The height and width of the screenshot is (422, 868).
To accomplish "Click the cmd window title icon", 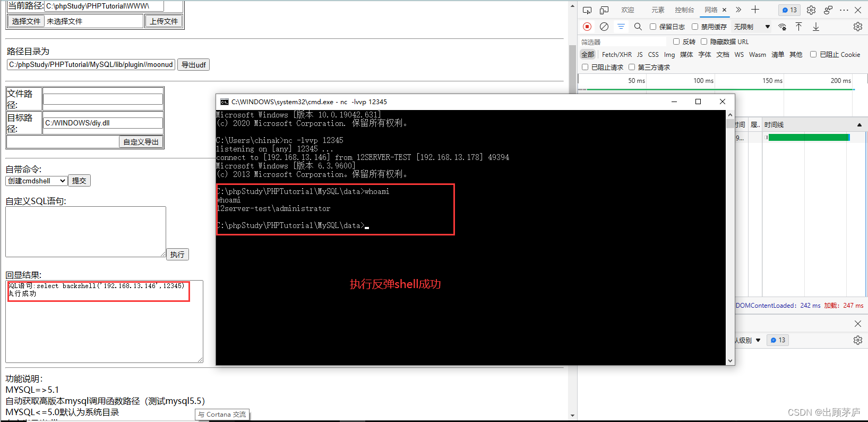I will 225,102.
